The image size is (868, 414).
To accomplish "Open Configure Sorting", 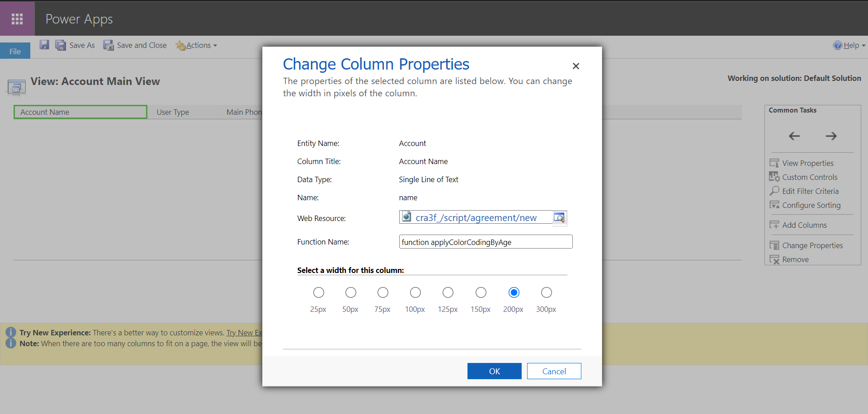I will (811, 205).
